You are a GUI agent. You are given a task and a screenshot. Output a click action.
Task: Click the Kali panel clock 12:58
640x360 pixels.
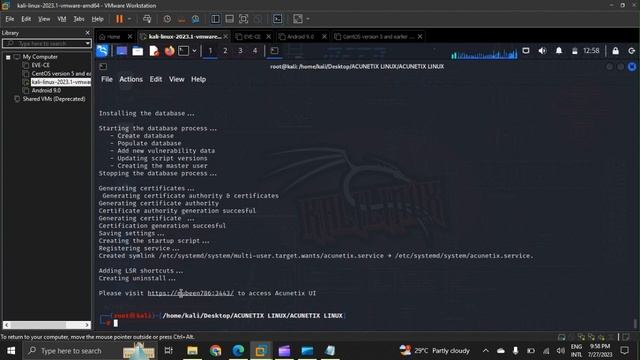(591, 51)
